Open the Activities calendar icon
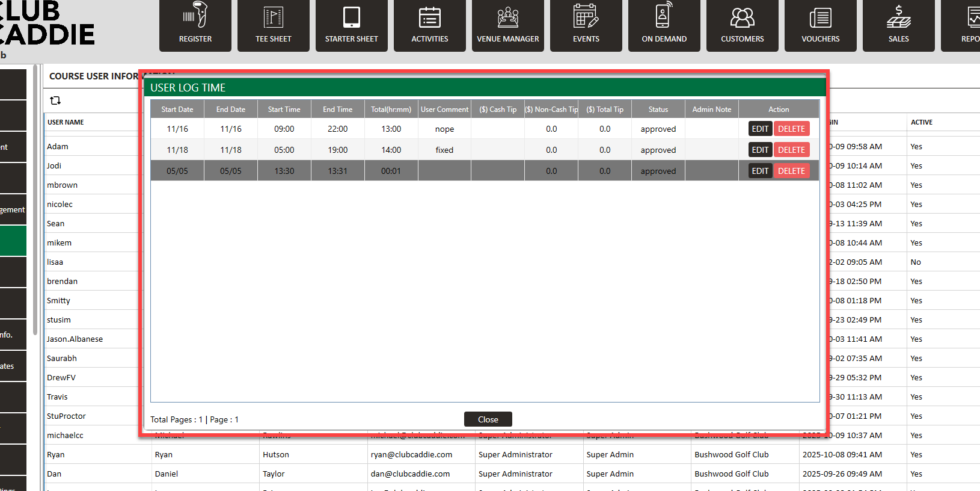 [x=430, y=17]
